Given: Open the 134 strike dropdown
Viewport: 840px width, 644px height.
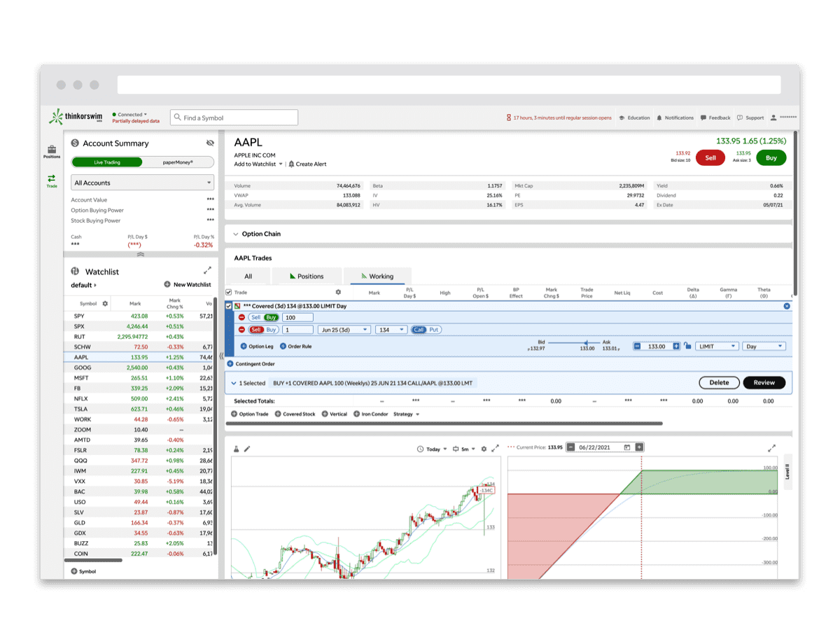Looking at the screenshot, I should click(x=391, y=330).
